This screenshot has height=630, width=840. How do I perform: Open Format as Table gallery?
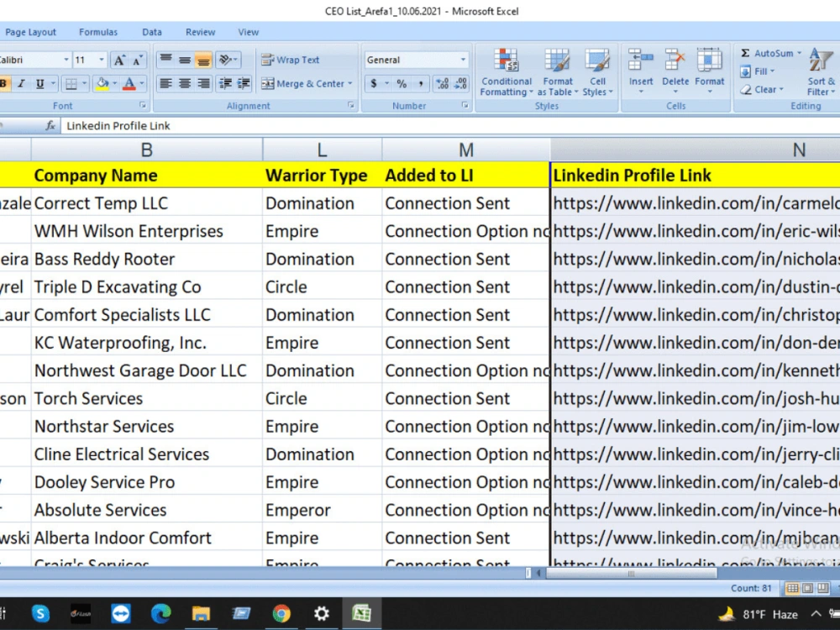click(x=558, y=72)
